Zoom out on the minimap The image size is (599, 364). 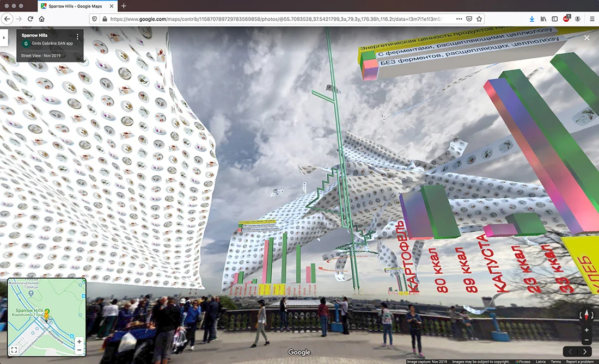[79, 350]
